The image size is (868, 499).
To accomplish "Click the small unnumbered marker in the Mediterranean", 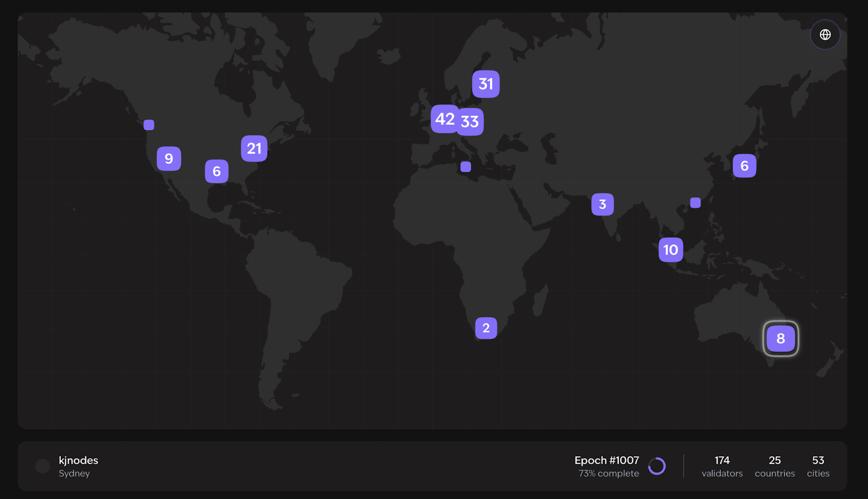I will (x=465, y=167).
